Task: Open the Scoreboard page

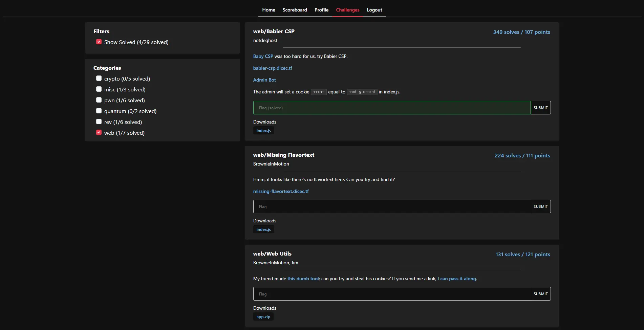Action: coord(295,10)
